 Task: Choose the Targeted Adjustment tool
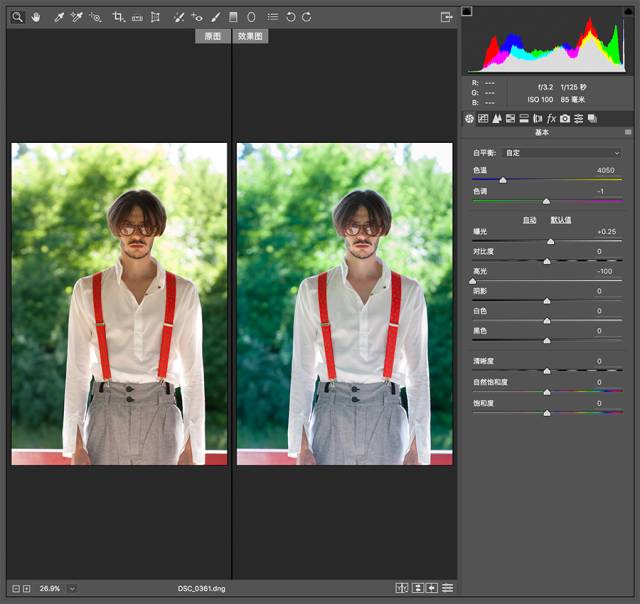point(96,17)
